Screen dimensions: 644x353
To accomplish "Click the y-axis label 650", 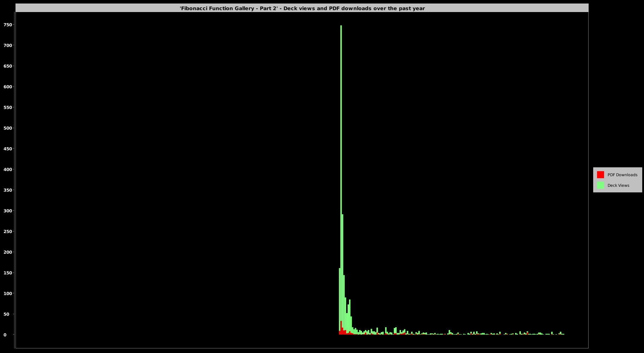I will [x=8, y=66].
